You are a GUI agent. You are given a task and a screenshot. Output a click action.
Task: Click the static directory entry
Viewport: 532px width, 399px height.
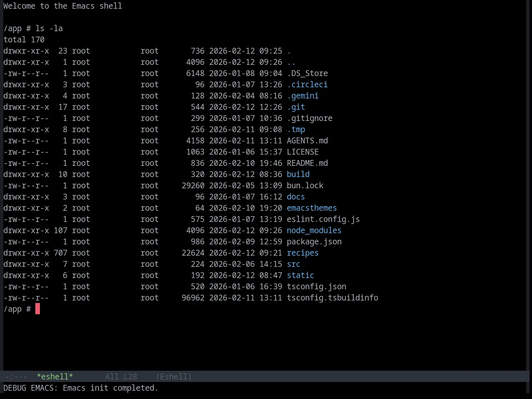click(300, 275)
